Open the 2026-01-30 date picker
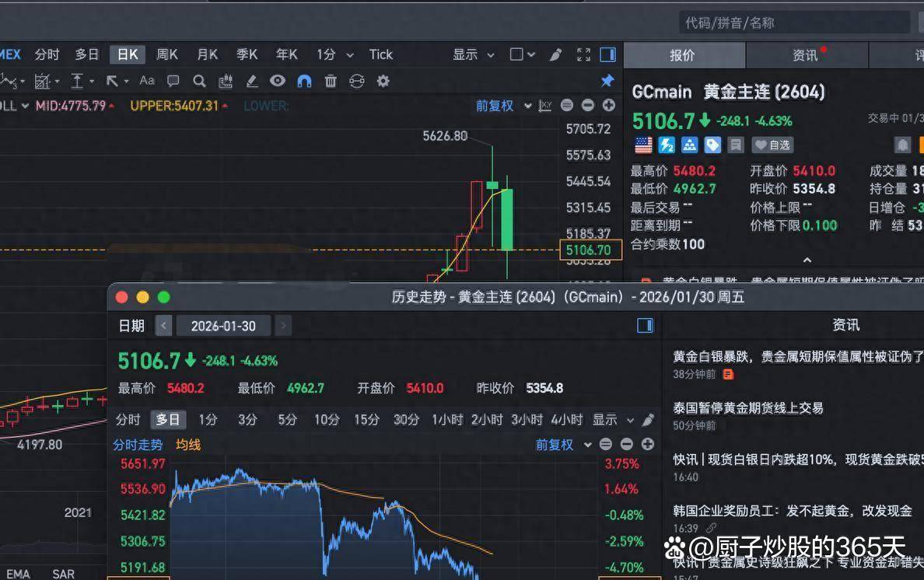924x580 pixels. 223,326
